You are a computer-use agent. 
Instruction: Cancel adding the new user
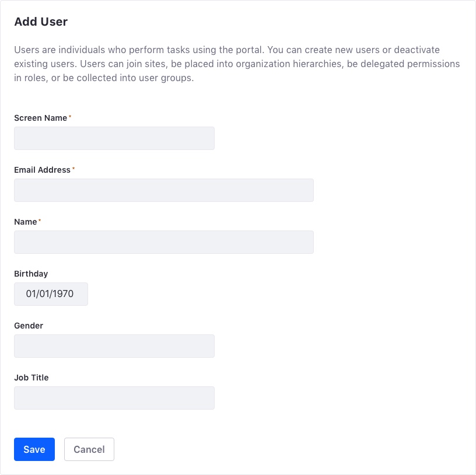tap(89, 449)
